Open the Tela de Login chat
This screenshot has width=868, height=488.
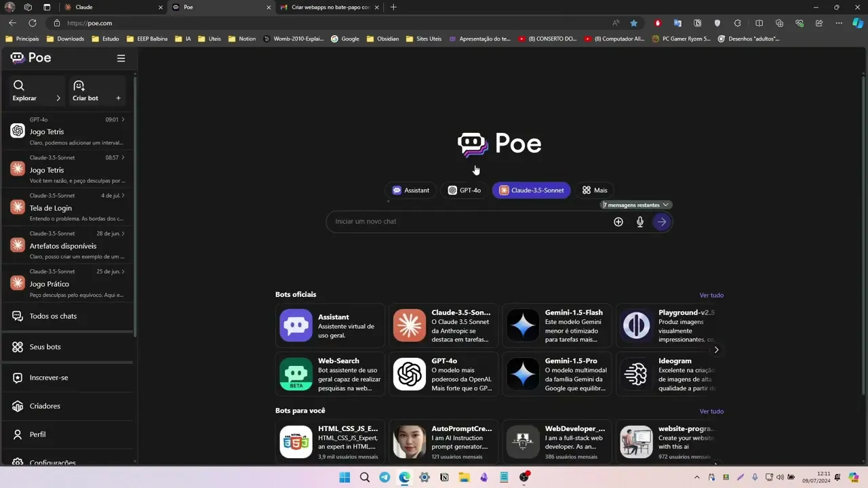point(68,207)
